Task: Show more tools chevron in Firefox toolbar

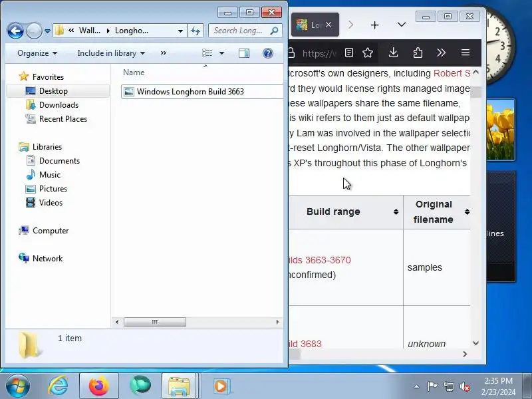Action: [x=441, y=53]
